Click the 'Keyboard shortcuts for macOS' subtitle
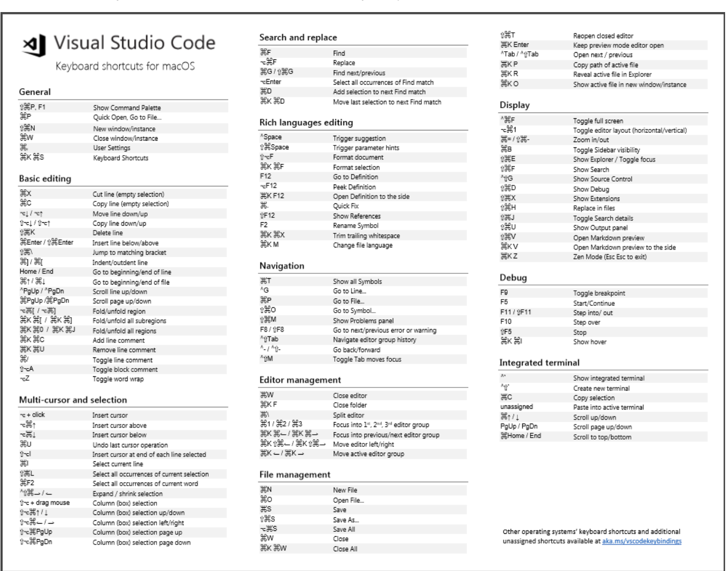The width and height of the screenshot is (728, 571). tap(125, 66)
